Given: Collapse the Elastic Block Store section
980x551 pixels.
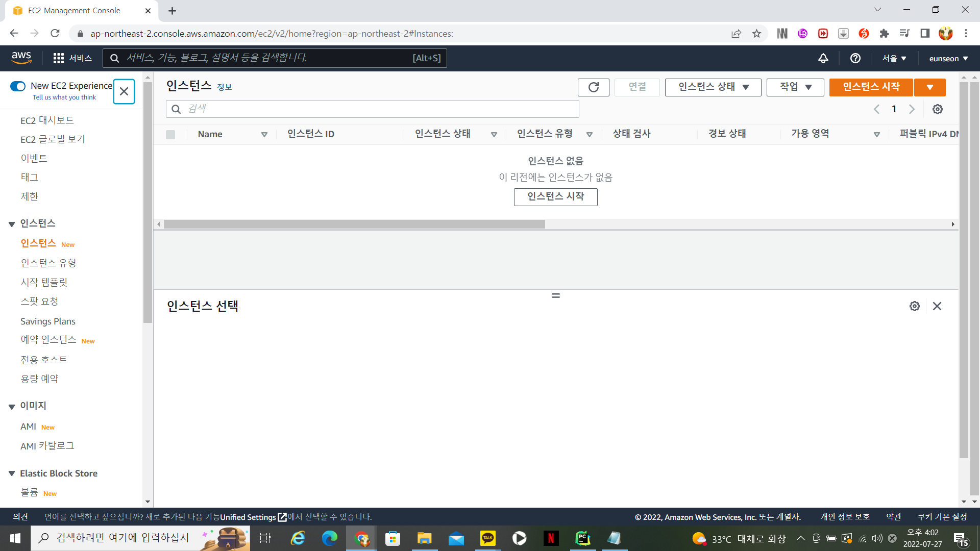Looking at the screenshot, I should click(12, 473).
